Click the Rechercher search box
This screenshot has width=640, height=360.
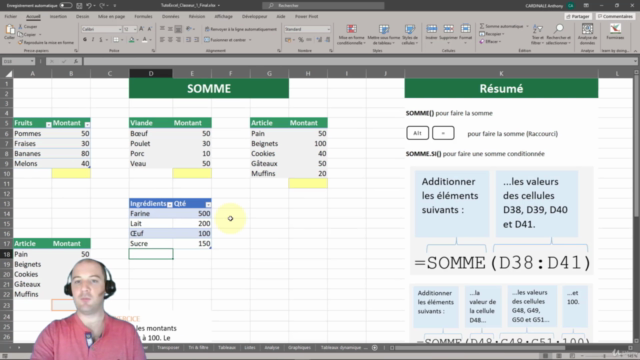(x=323, y=5)
